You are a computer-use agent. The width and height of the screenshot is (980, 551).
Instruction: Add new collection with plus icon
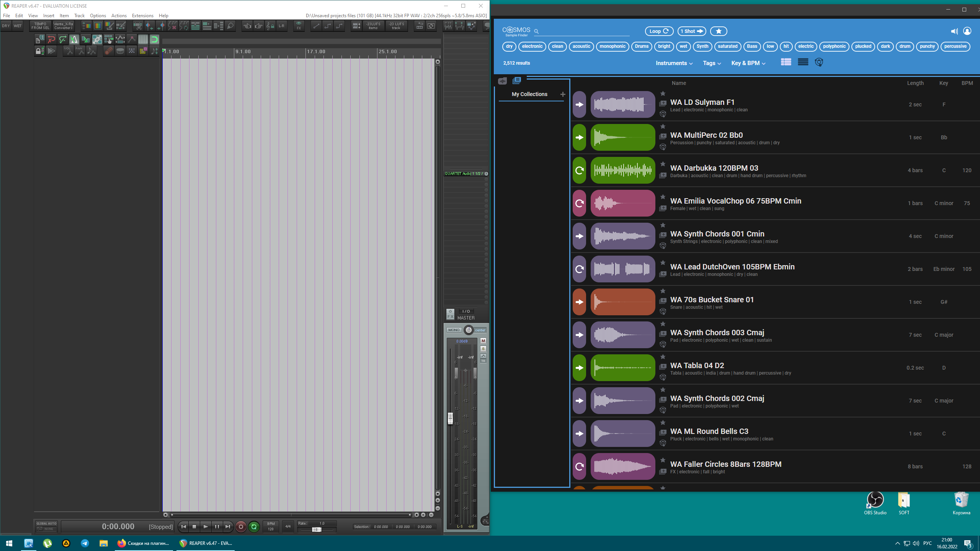pos(563,94)
